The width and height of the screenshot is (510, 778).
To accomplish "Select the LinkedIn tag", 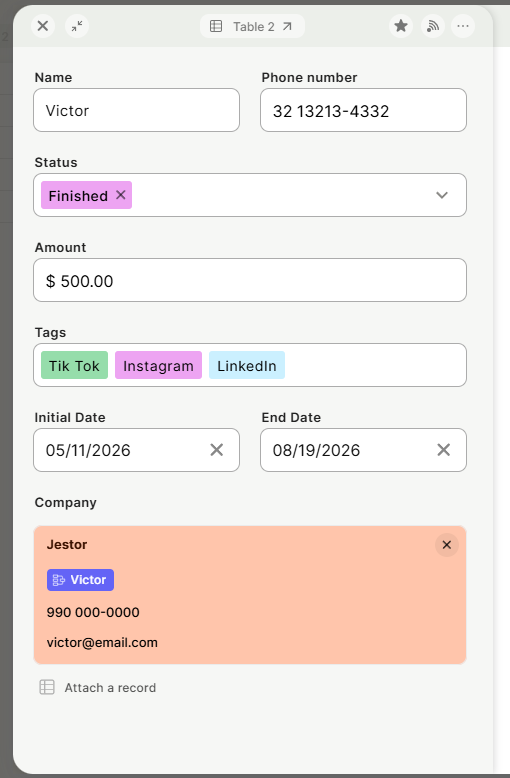I will point(247,366).
